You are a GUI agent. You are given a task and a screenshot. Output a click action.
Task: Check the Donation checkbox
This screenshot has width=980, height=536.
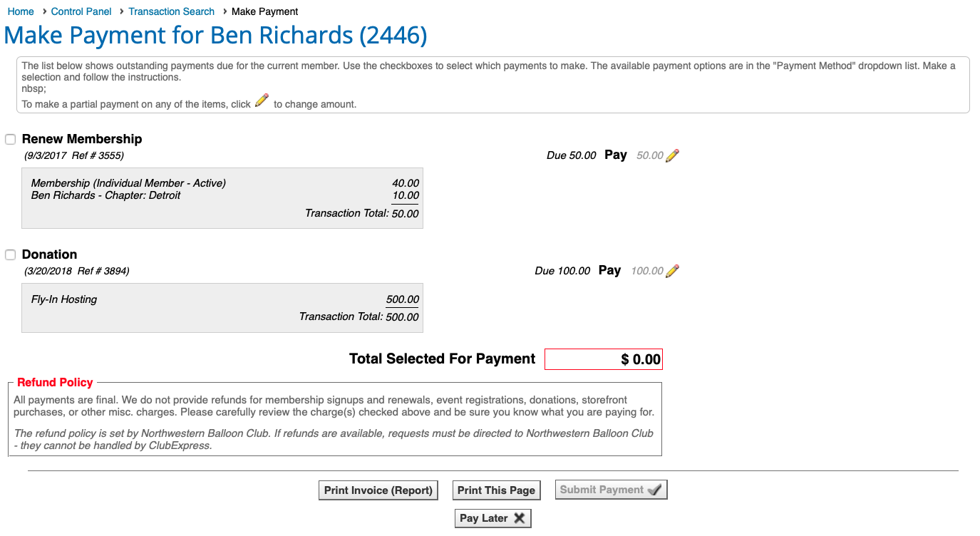click(x=10, y=254)
